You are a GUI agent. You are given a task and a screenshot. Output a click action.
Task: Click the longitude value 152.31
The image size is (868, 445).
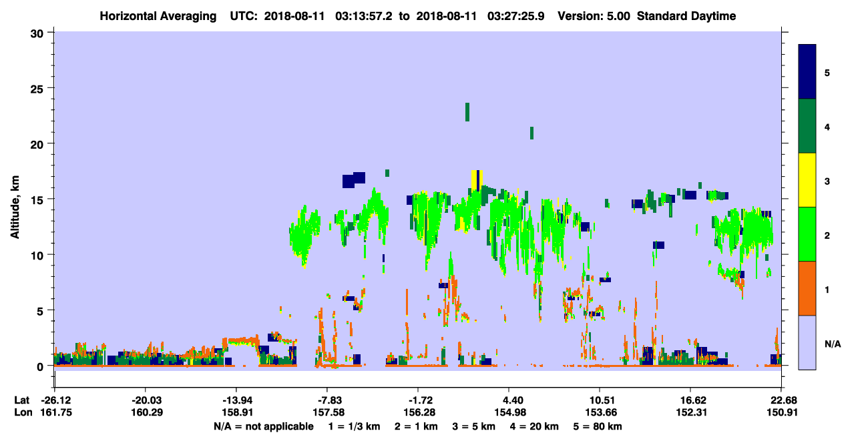pyautogui.click(x=690, y=412)
